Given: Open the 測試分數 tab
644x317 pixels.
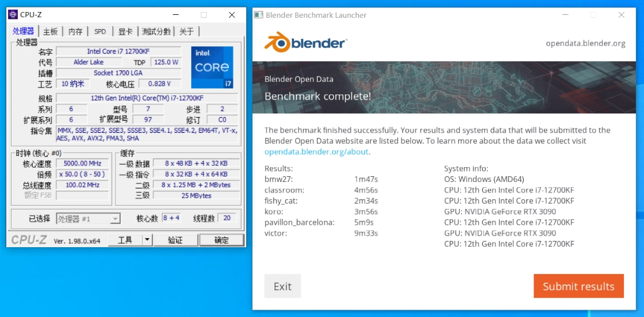Looking at the screenshot, I should click(x=156, y=31).
